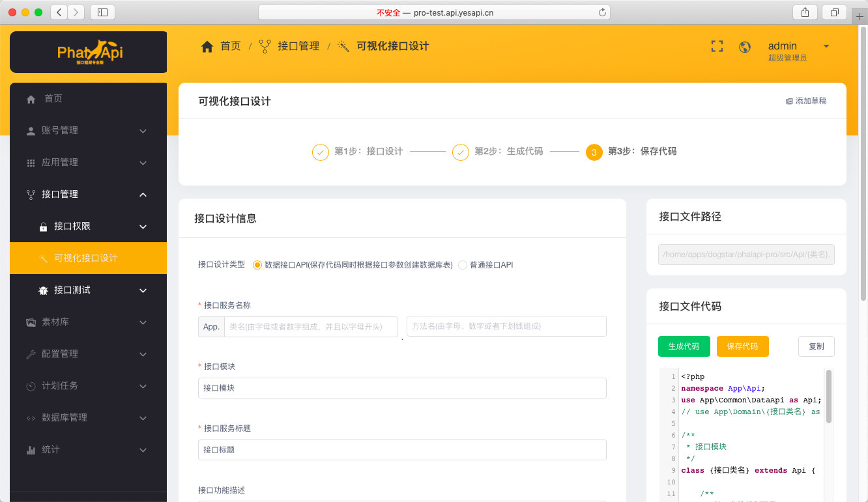Click the 添加草稿 draft icon link
Viewport: 868px width, 502px height.
coord(806,101)
